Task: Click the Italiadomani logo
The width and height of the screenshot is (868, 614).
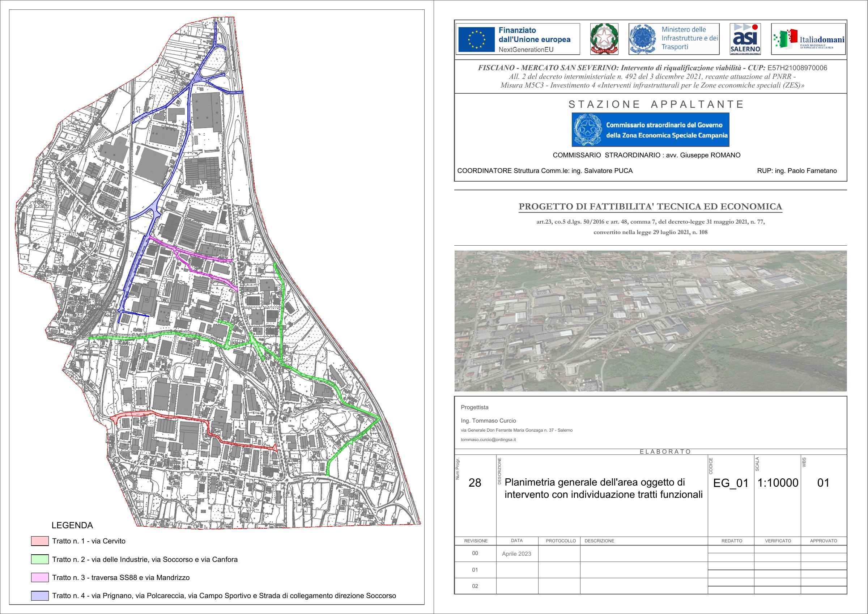Action: tap(808, 39)
